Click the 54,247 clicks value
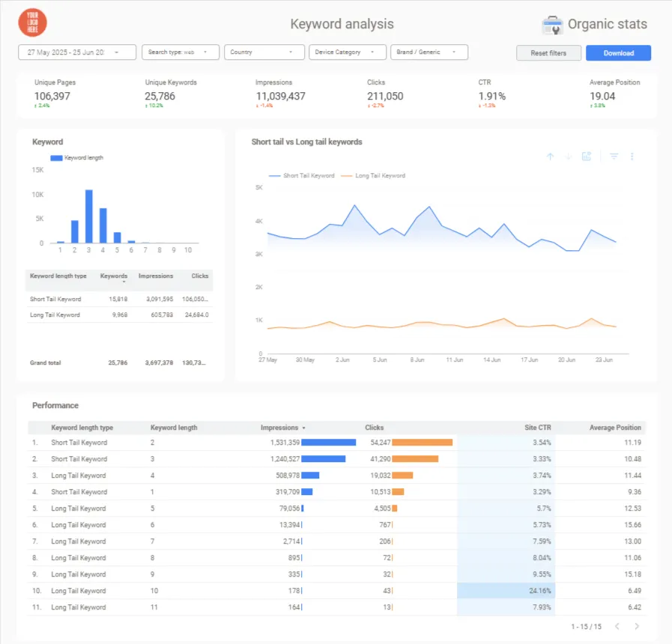The image size is (672, 644). (x=381, y=443)
